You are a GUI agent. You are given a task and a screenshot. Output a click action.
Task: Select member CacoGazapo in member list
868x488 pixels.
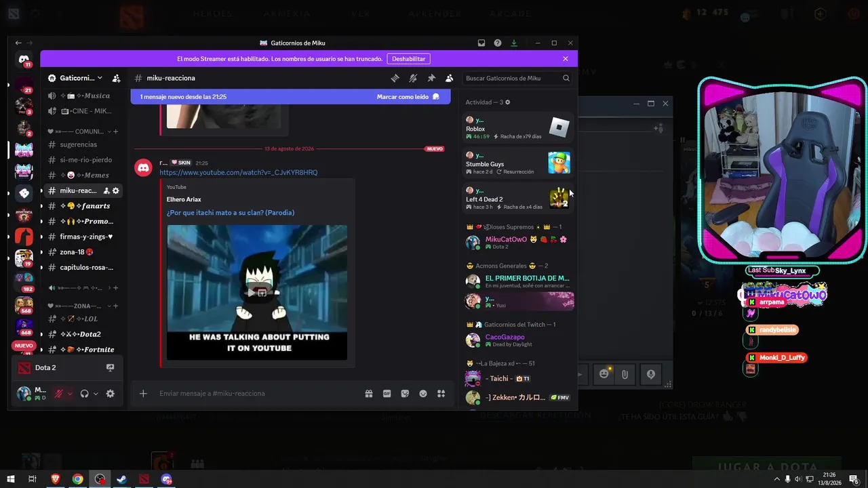click(519, 340)
